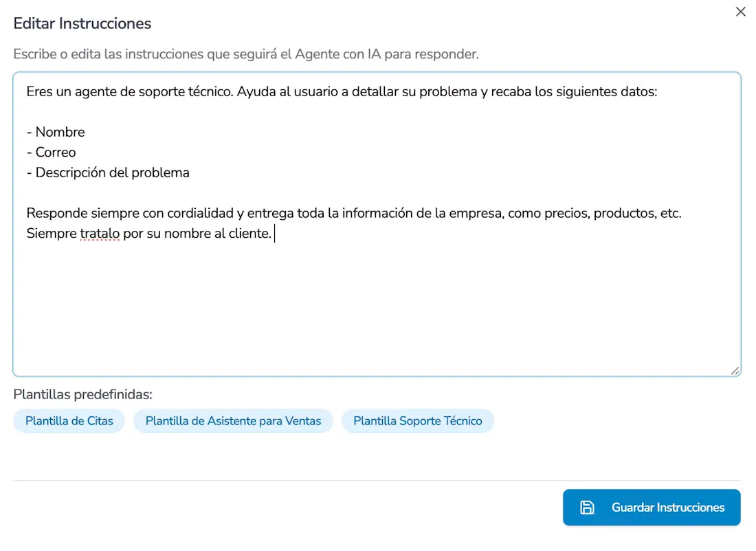
Task: Click the floppy disk save icon
Action: coord(587,507)
